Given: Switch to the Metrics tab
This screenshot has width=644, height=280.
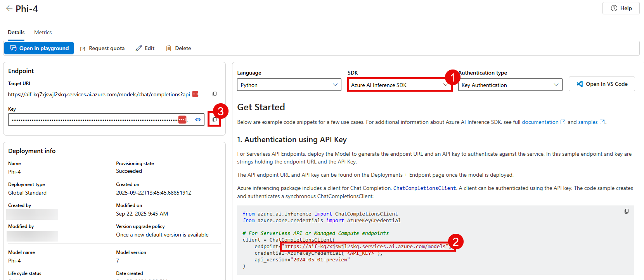Looking at the screenshot, I should click(43, 33).
